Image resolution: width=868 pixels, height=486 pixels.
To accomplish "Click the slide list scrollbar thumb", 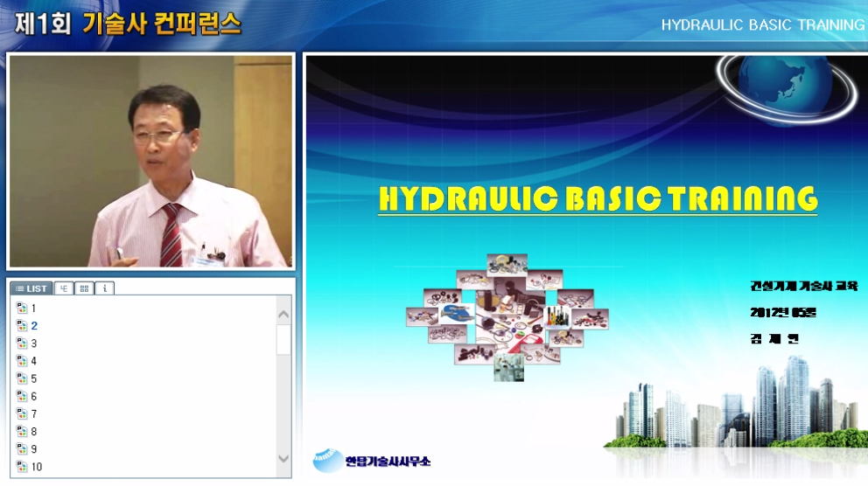I will [x=283, y=339].
